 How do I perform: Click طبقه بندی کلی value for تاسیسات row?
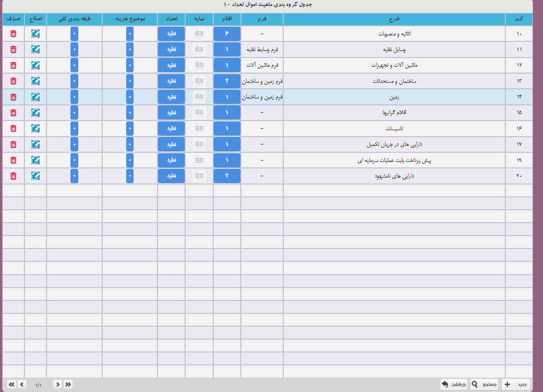[x=74, y=128]
